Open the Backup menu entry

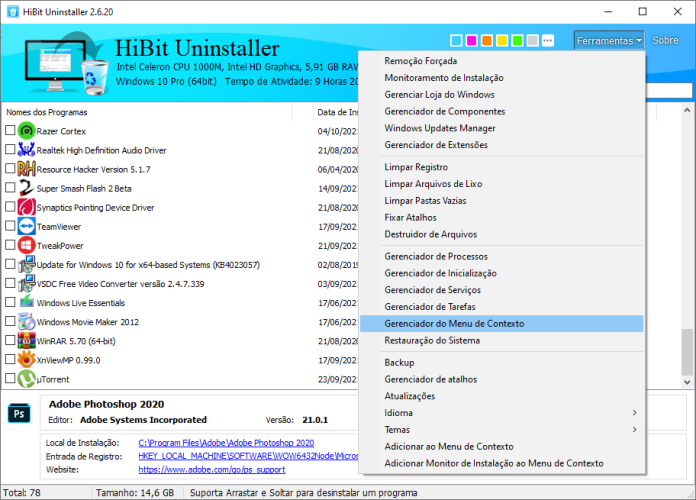tap(502, 363)
